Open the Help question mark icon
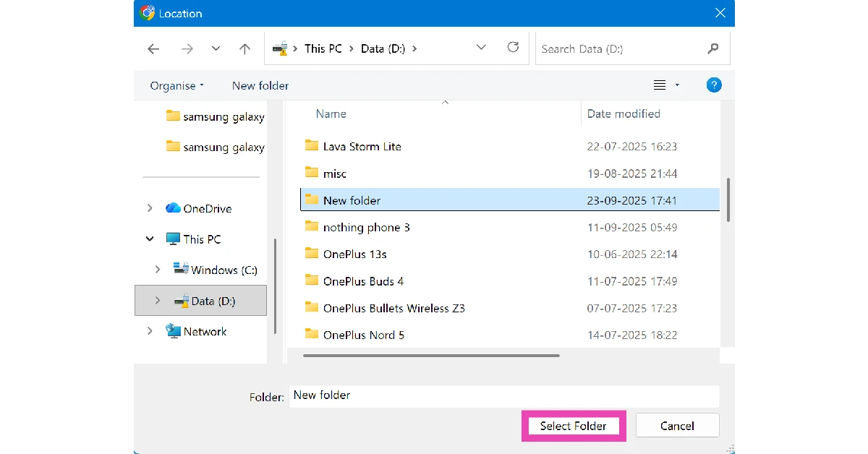The height and width of the screenshot is (454, 868). pyautogui.click(x=713, y=85)
